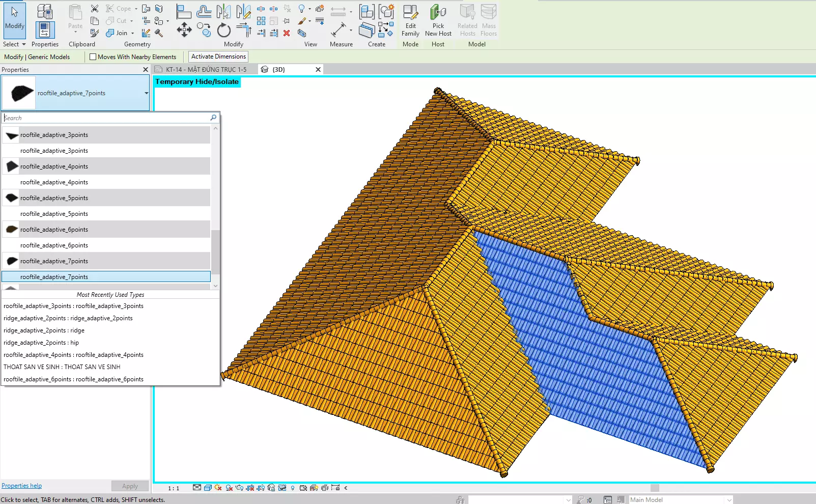The image size is (816, 504).
Task: Open dropdown arrow beside hide lightbulb
Action: point(309,9)
